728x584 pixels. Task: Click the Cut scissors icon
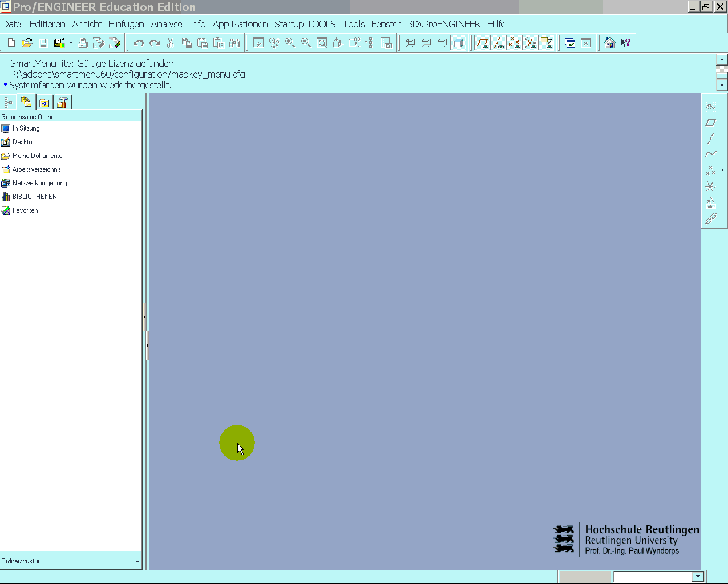tap(170, 43)
